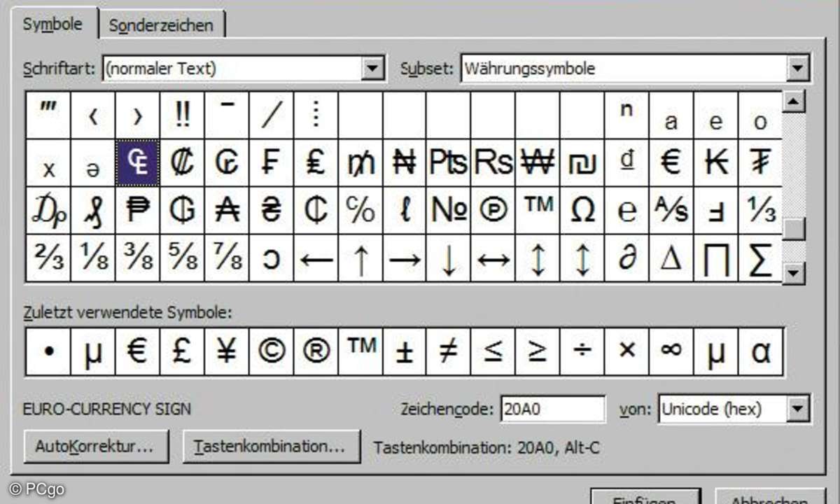Click the symbol grid scroll up arrow
The height and width of the screenshot is (504, 840).
794,102
